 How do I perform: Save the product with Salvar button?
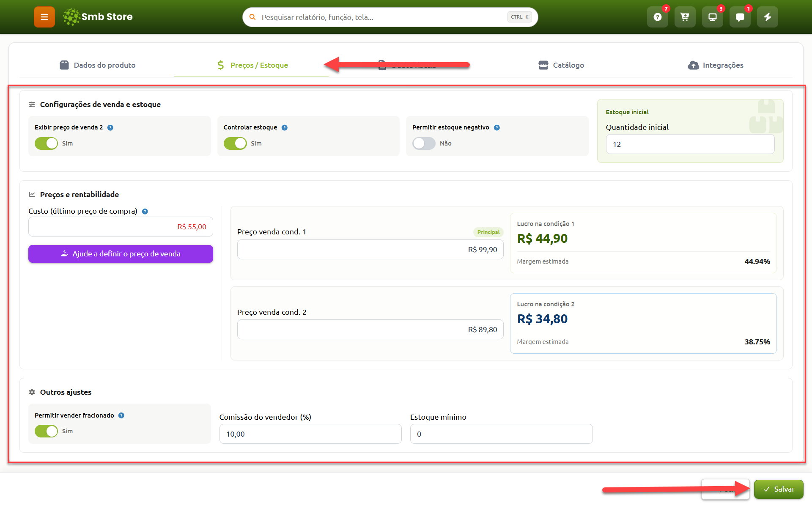[779, 489]
